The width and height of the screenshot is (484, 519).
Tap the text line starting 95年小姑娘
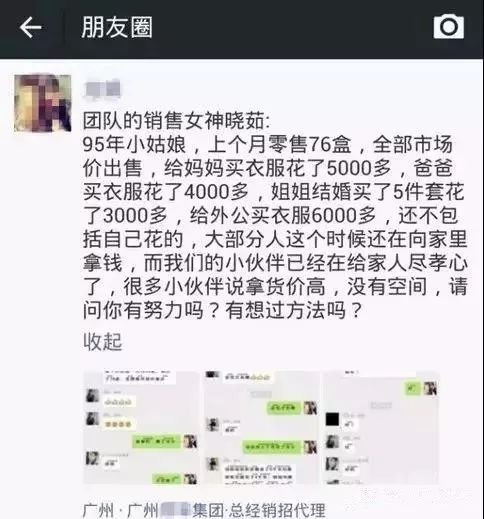tap(268, 145)
